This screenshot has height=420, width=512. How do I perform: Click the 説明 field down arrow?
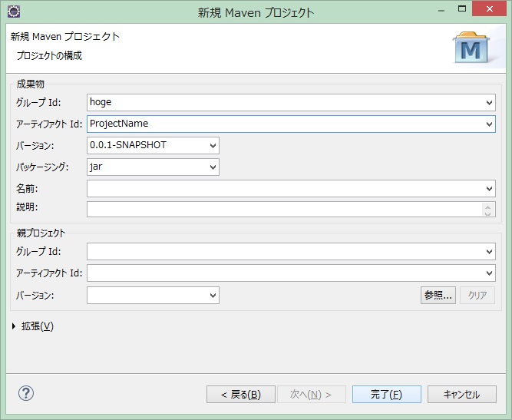point(488,213)
